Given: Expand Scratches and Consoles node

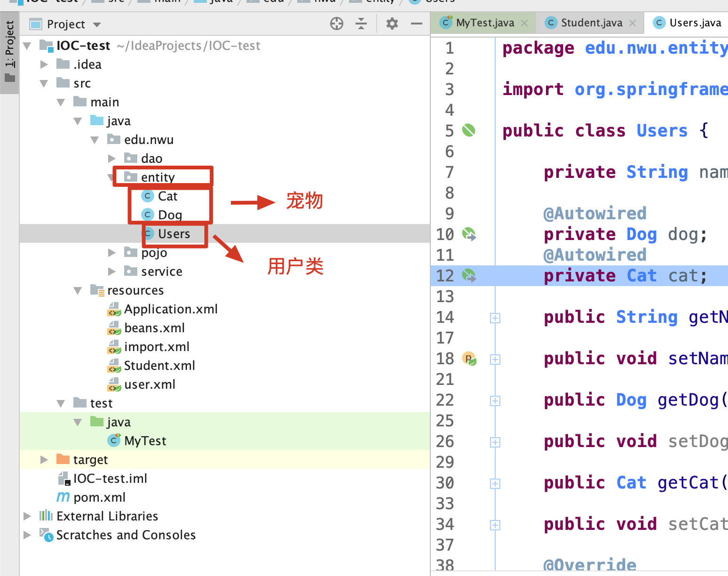Looking at the screenshot, I should [27, 535].
